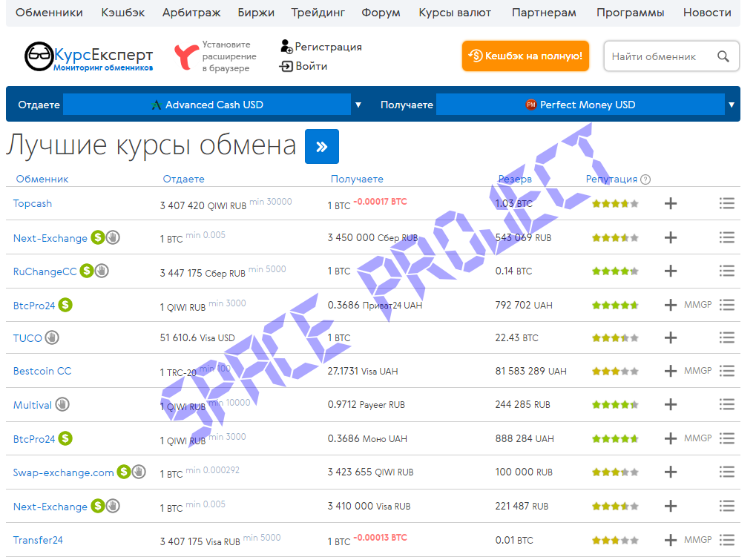Click the КурсЕксперт logo
The width and height of the screenshot is (756, 557).
[x=89, y=57]
